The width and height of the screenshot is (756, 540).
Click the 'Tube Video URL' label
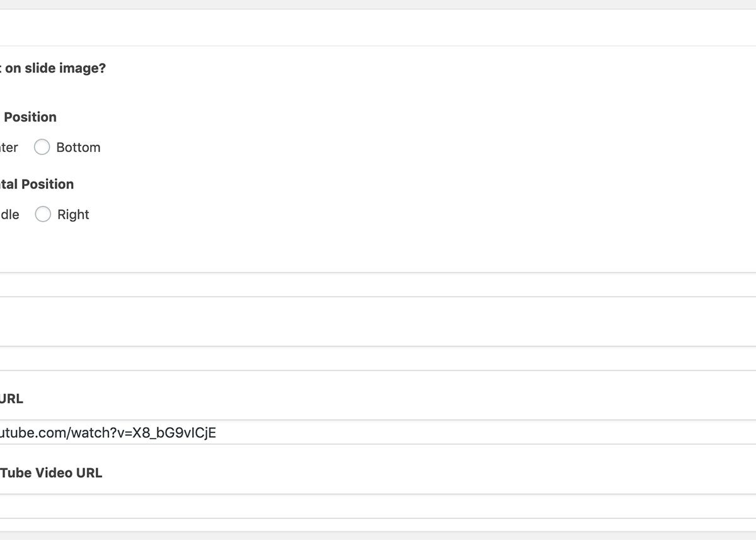tap(50, 473)
